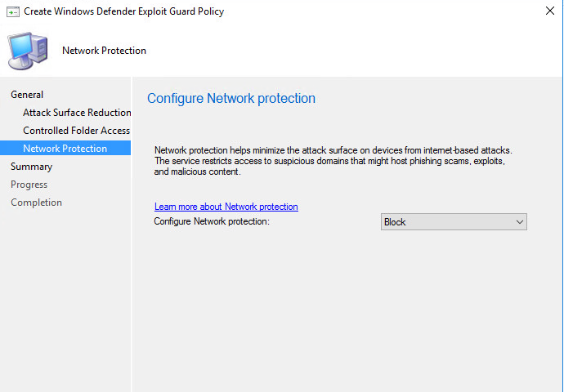The image size is (564, 392).
Task: Go to the Controlled Folder Access step
Action: pyautogui.click(x=76, y=131)
